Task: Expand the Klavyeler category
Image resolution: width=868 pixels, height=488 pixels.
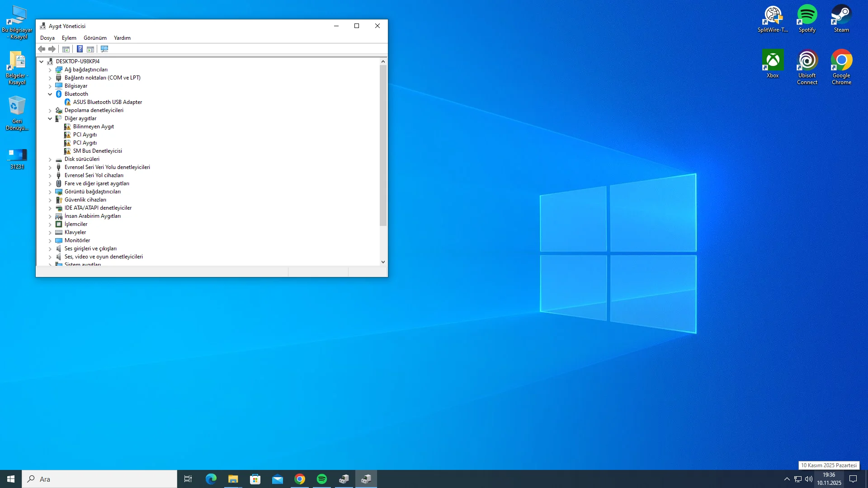Action: (50, 232)
